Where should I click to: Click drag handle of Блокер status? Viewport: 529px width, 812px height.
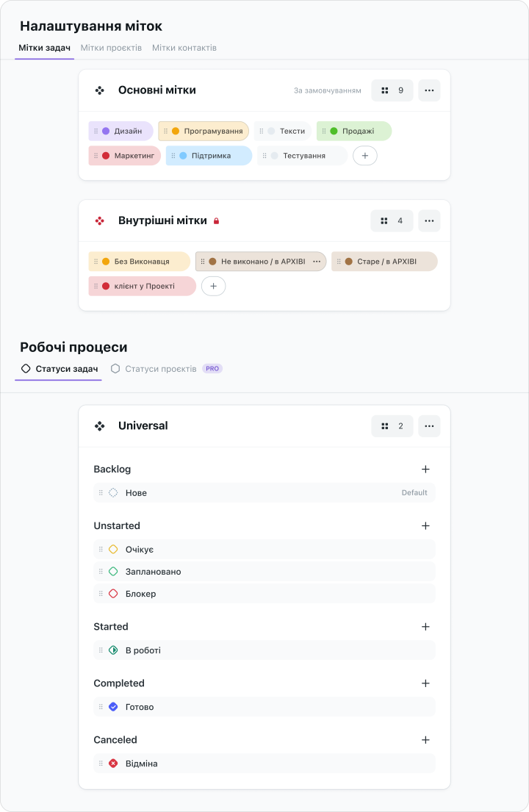(x=101, y=594)
